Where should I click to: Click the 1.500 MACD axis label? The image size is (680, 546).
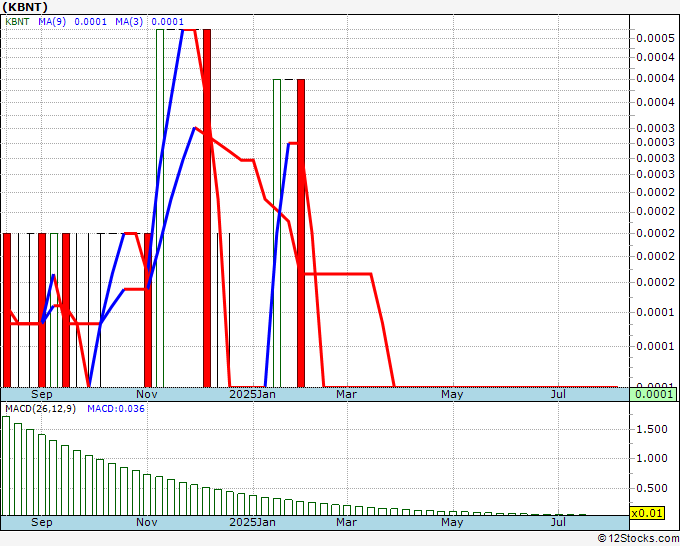[652, 429]
